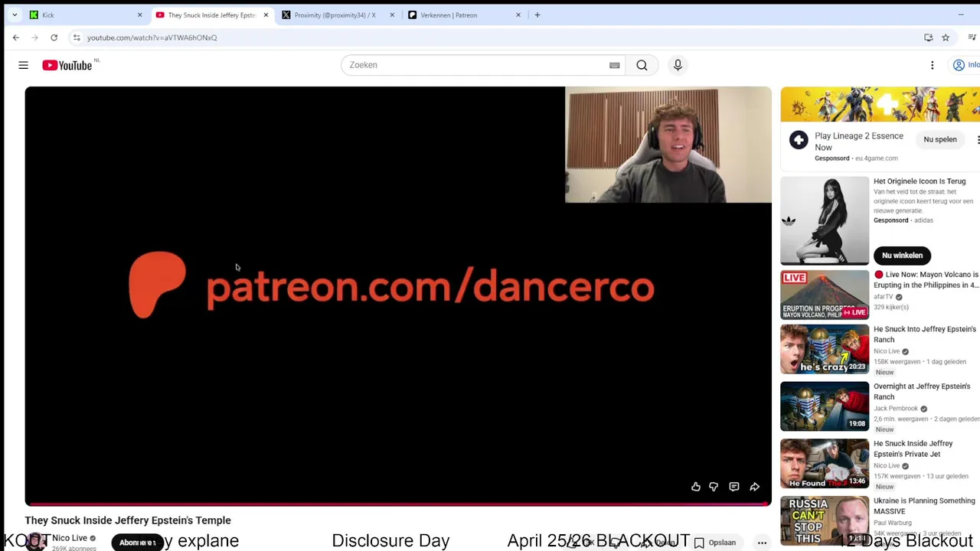
Task: Close the Verkennen Patreon tab
Action: tap(518, 15)
